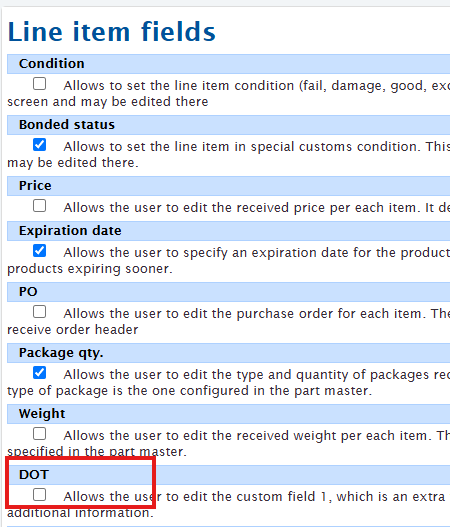450x527 pixels.
Task: Select the Weight section header
Action: point(229,414)
